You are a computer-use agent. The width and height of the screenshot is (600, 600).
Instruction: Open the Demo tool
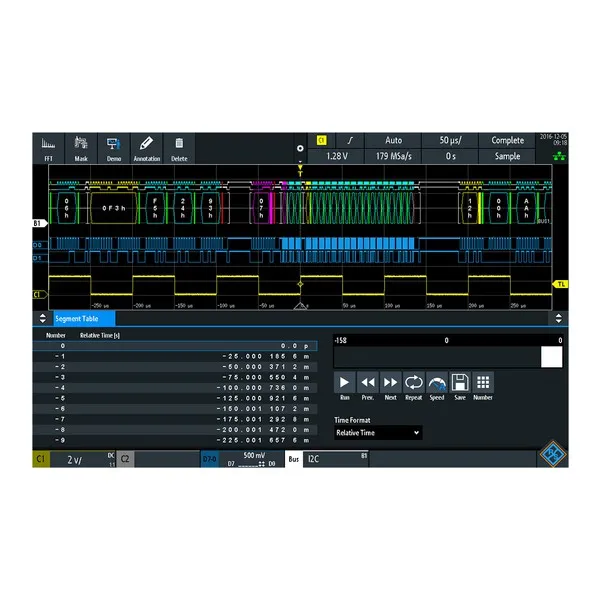pos(113,148)
